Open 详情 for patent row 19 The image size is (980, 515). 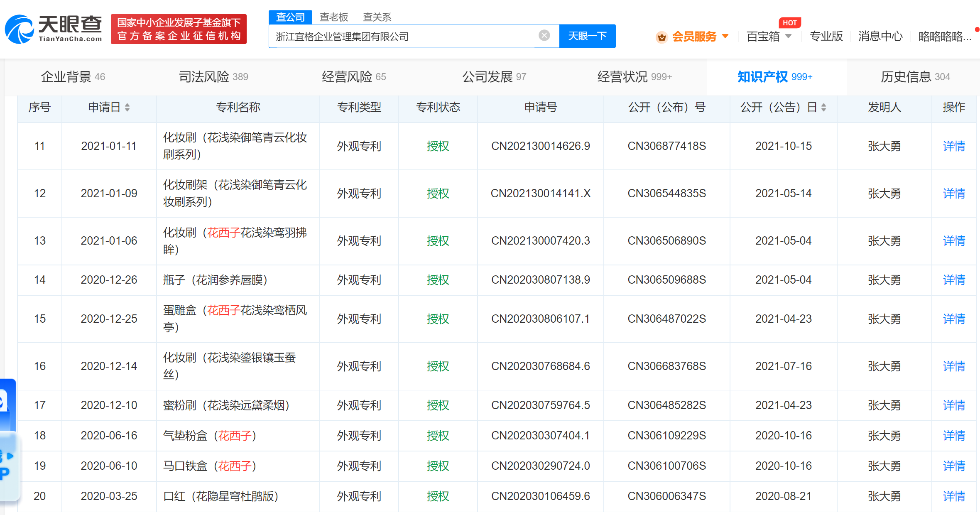954,466
